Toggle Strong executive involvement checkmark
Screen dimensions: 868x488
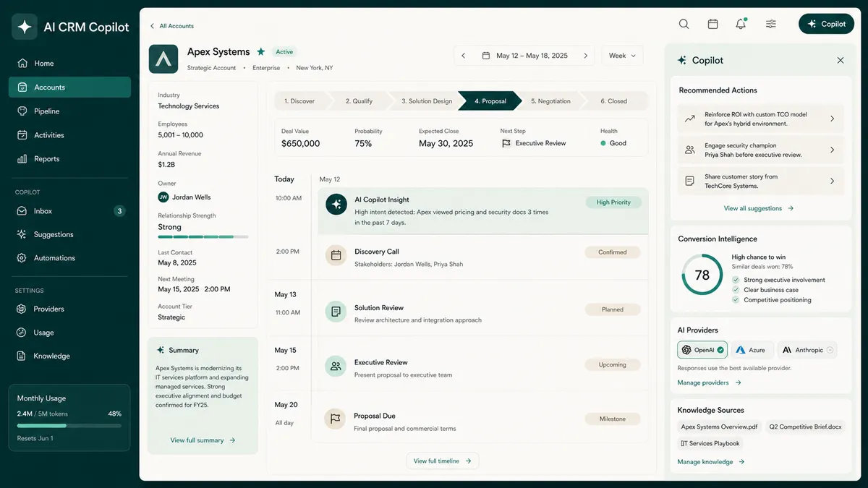coord(736,280)
